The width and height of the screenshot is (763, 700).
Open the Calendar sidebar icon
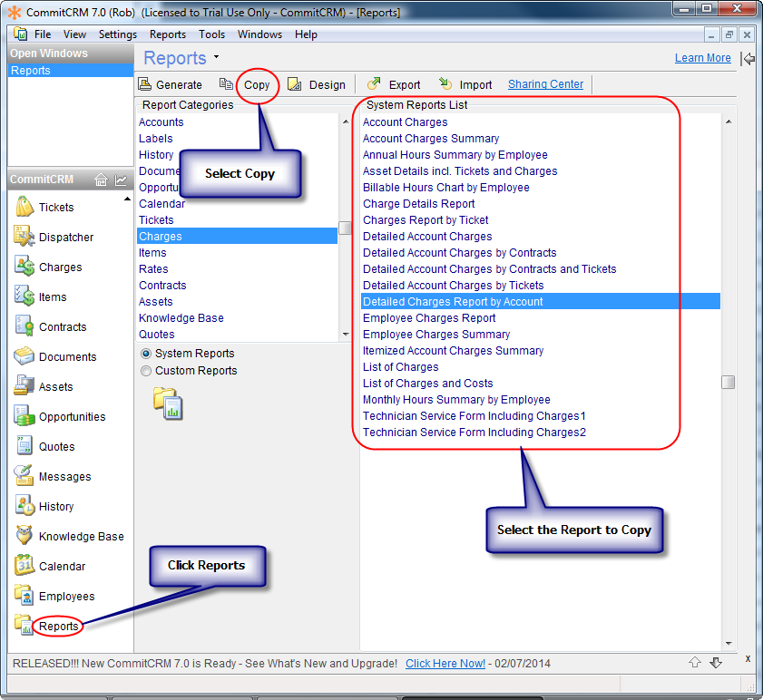click(24, 566)
